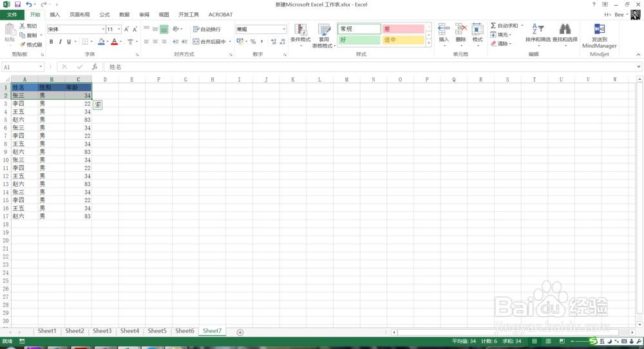Expand the cell styles gallery
Image resolution: width=644 pixels, height=349 pixels.
(x=429, y=42)
